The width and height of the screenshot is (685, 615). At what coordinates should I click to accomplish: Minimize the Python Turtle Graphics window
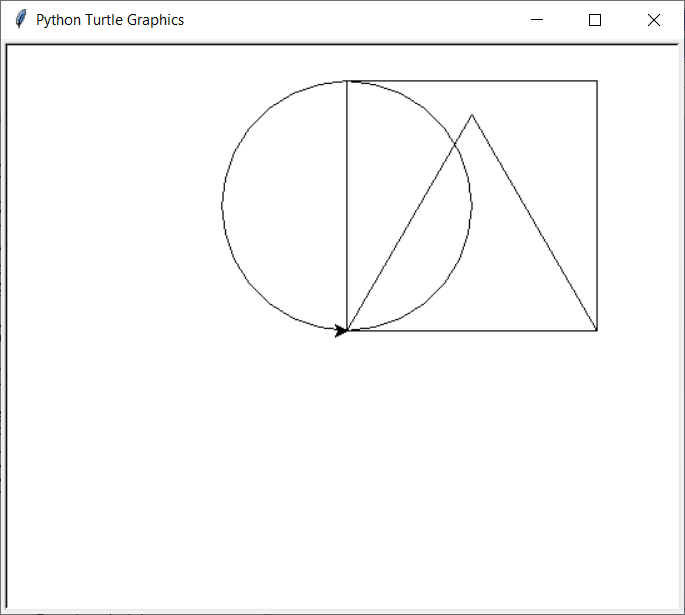pos(537,20)
